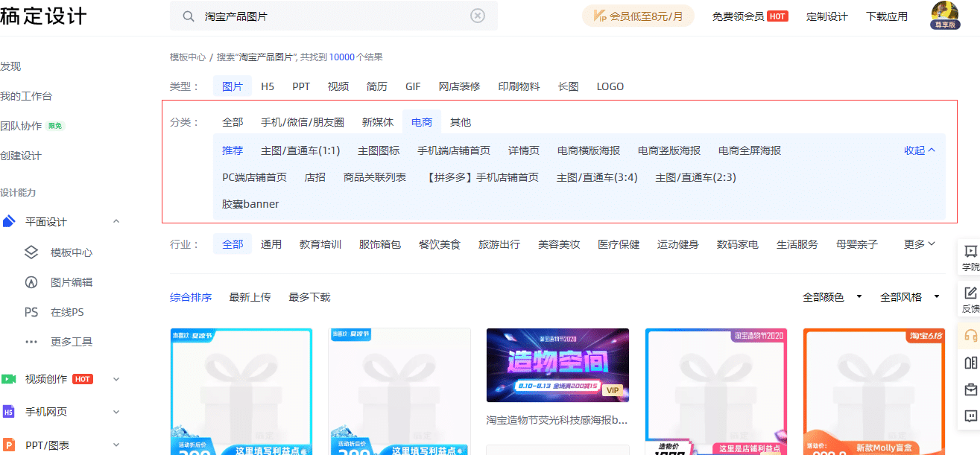Expand the PPT/图表 section

tap(116, 445)
